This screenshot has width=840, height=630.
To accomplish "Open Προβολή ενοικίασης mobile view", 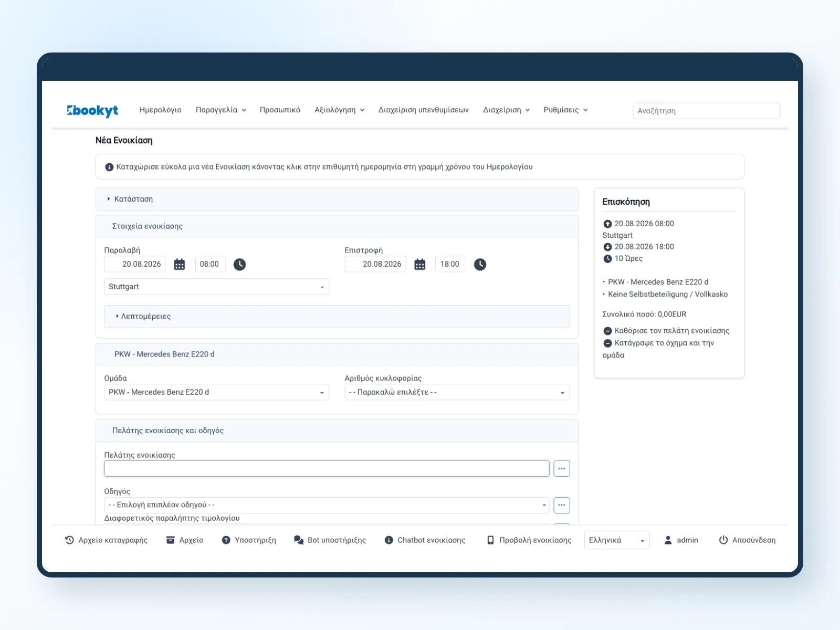I will pos(529,540).
